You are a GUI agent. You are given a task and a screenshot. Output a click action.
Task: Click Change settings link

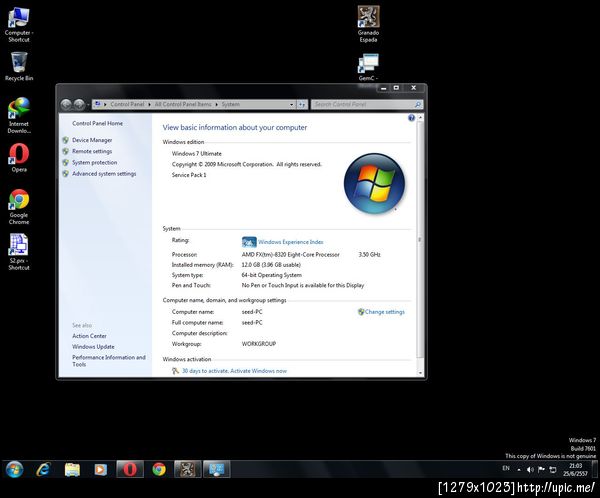385,312
